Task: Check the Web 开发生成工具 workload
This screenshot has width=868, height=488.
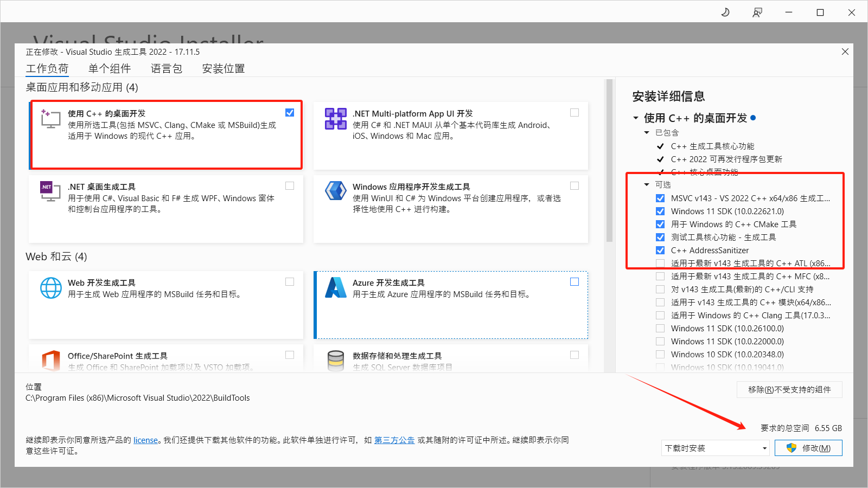Action: coord(290,282)
